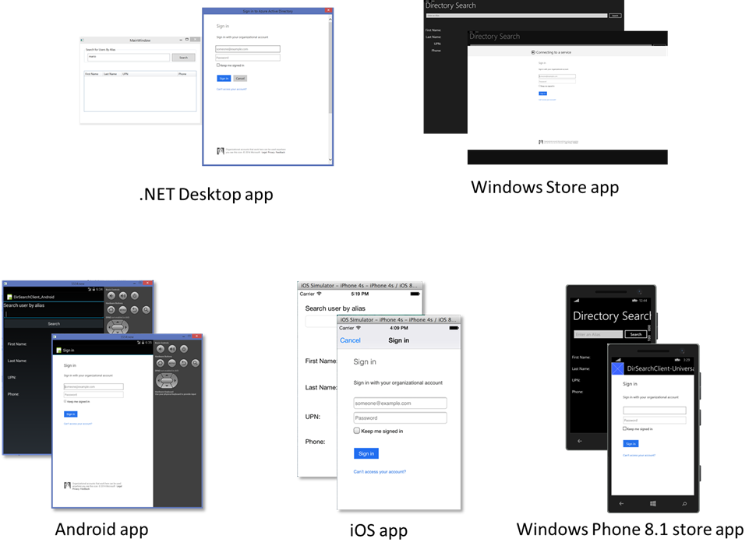
Task: Minimize the MainWindow desktop app
Action: click(181, 40)
